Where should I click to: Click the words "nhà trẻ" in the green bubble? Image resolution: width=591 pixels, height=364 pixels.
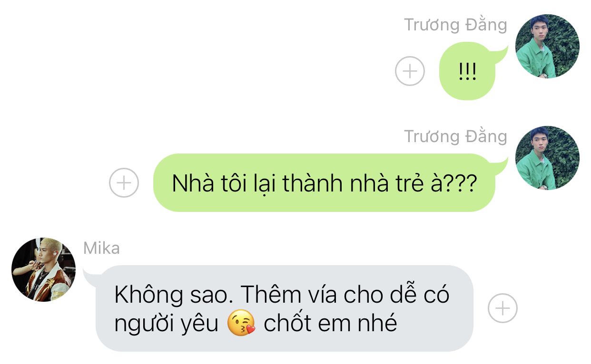385,183
